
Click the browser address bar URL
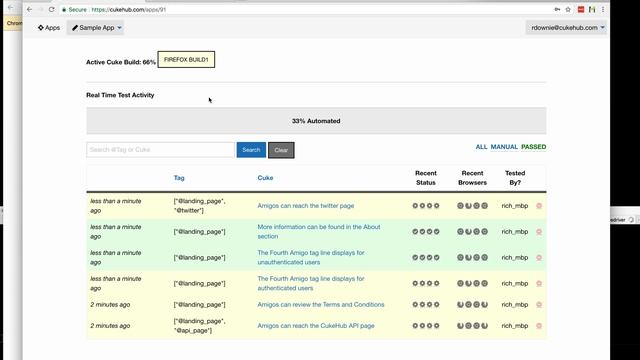pos(129,9)
